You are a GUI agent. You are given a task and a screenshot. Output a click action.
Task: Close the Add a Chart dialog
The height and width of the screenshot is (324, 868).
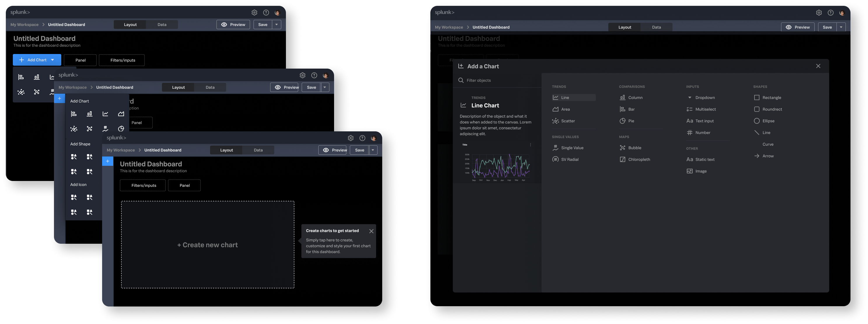(x=818, y=66)
